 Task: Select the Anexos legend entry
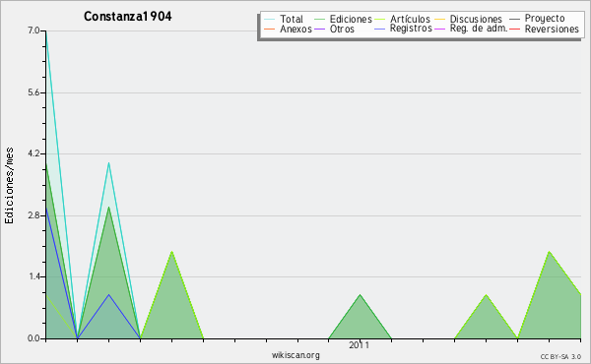pyautogui.click(x=295, y=29)
